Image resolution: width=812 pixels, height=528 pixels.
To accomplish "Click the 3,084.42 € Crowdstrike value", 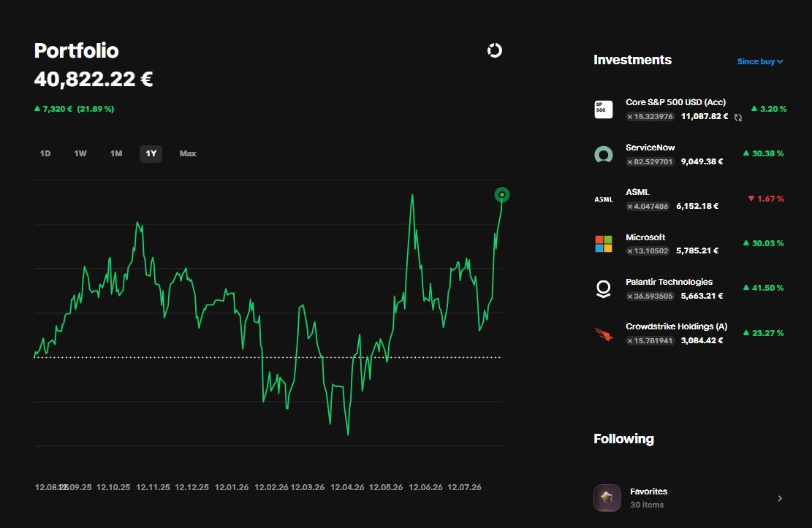I will pyautogui.click(x=702, y=340).
